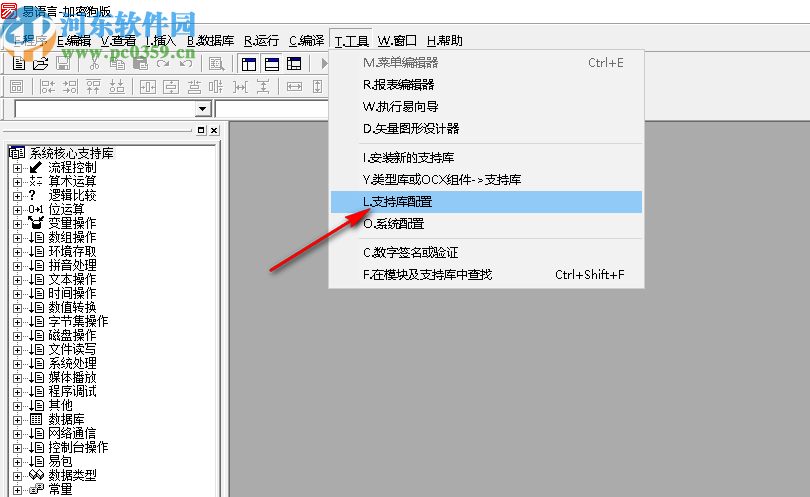Select the 系统核心支持库 root item
The image size is (810, 497).
(71, 153)
